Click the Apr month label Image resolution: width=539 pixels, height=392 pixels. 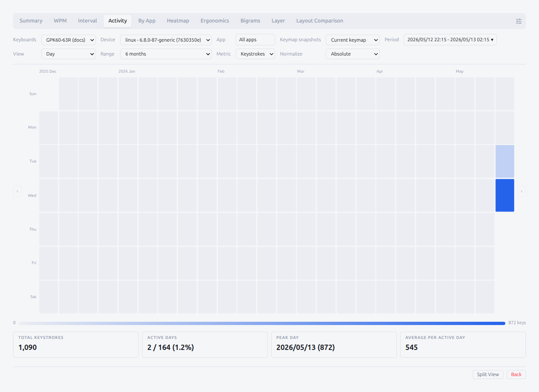[x=380, y=71]
